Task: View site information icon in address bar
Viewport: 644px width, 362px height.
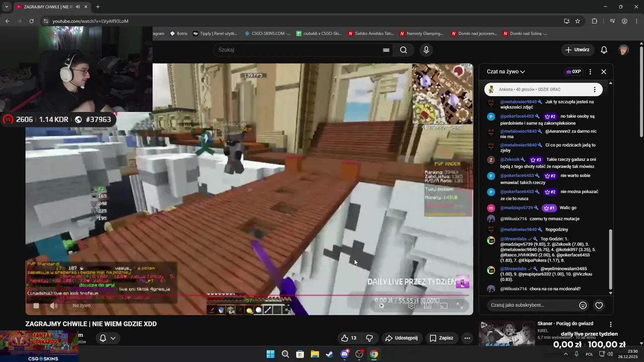Action: tap(46, 21)
